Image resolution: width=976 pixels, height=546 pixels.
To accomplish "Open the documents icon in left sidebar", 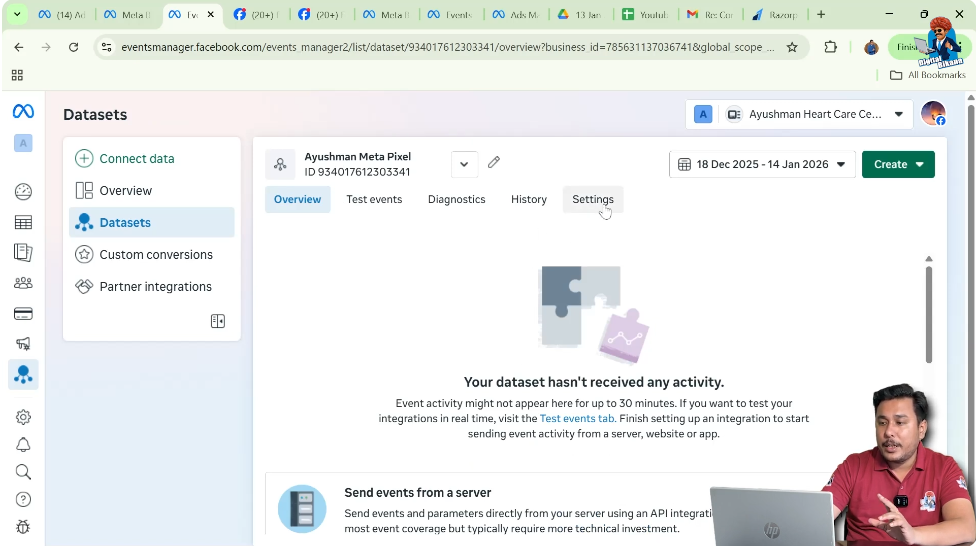I will [x=23, y=252].
